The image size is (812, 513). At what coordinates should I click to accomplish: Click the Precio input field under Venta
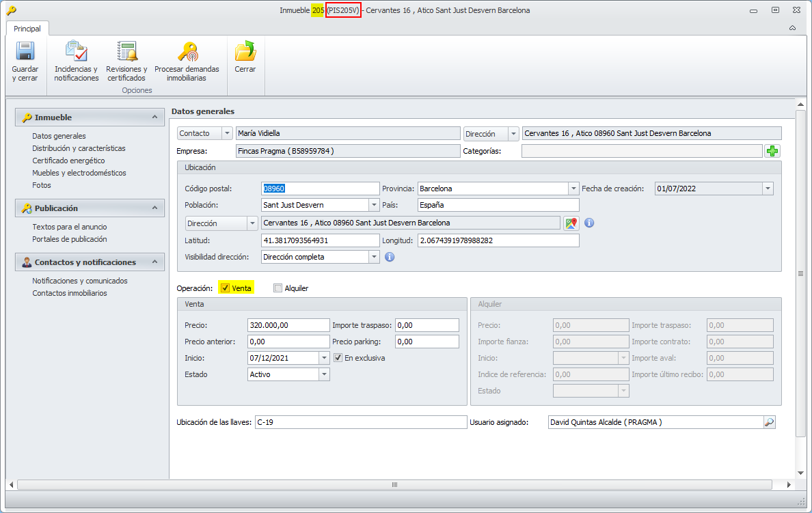point(288,325)
